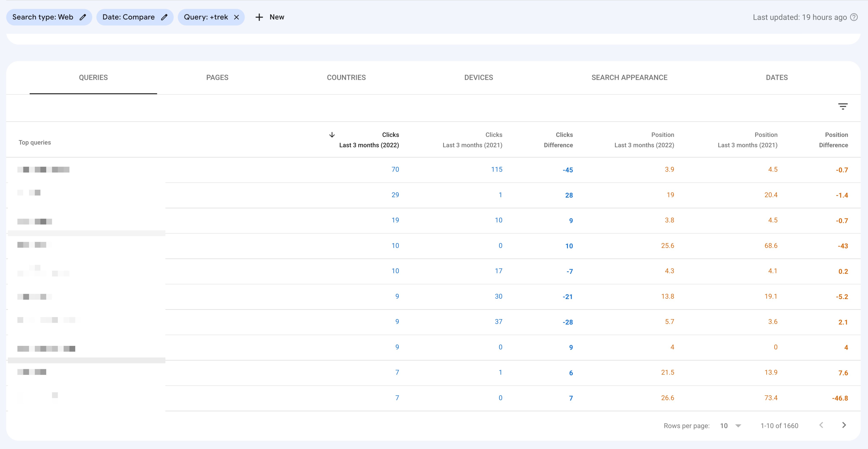Viewport: 868px width, 449px height.
Task: Add a New filter
Action: tap(270, 17)
